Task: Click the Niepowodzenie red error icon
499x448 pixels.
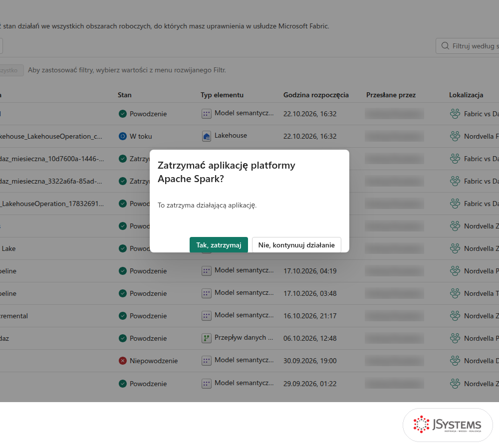Action: tap(123, 361)
